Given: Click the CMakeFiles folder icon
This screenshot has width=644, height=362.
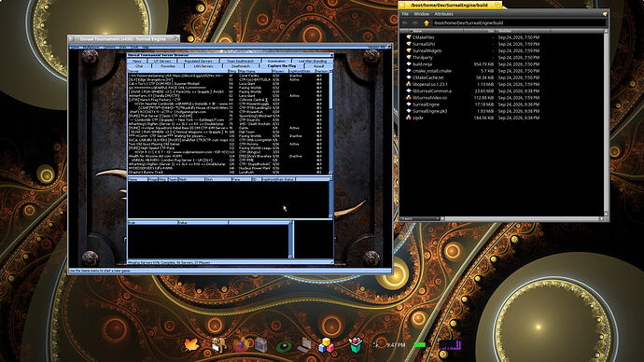Looking at the screenshot, I should point(409,37).
